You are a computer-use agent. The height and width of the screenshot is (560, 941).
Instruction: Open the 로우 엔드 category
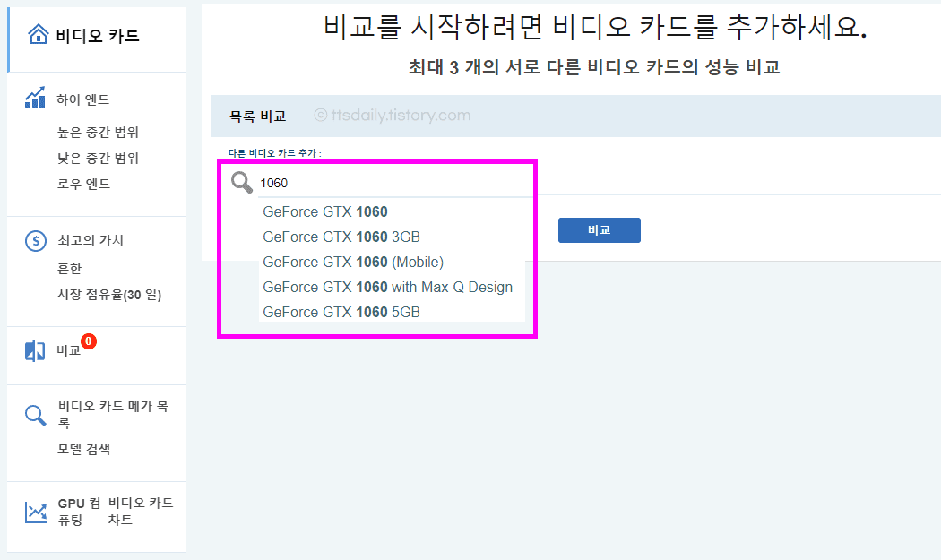click(83, 184)
